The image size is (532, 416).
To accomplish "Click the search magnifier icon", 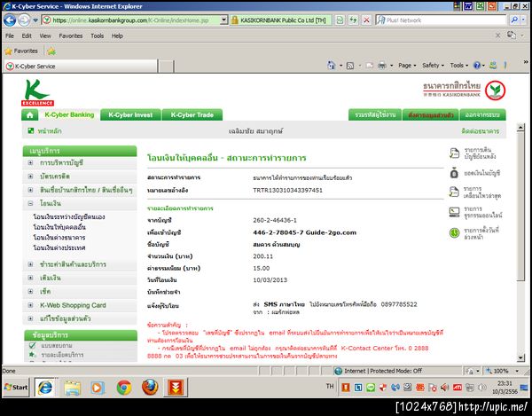I will pos(514,20).
